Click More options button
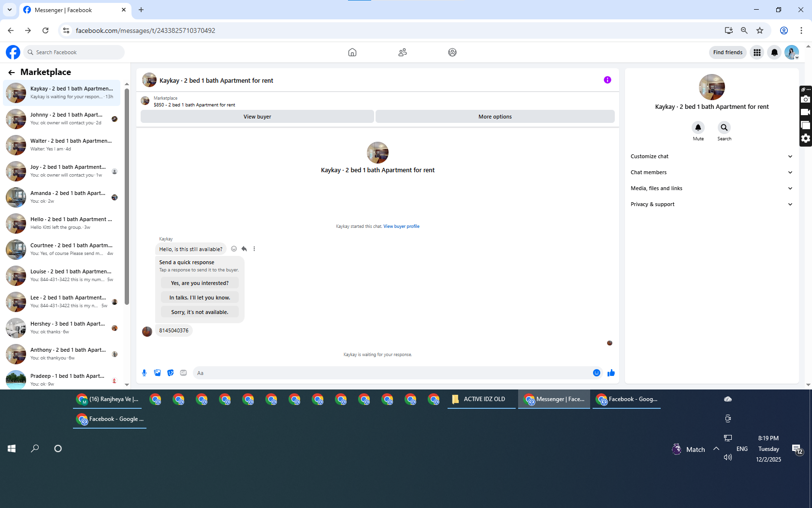This screenshot has height=508, width=812. click(x=495, y=117)
